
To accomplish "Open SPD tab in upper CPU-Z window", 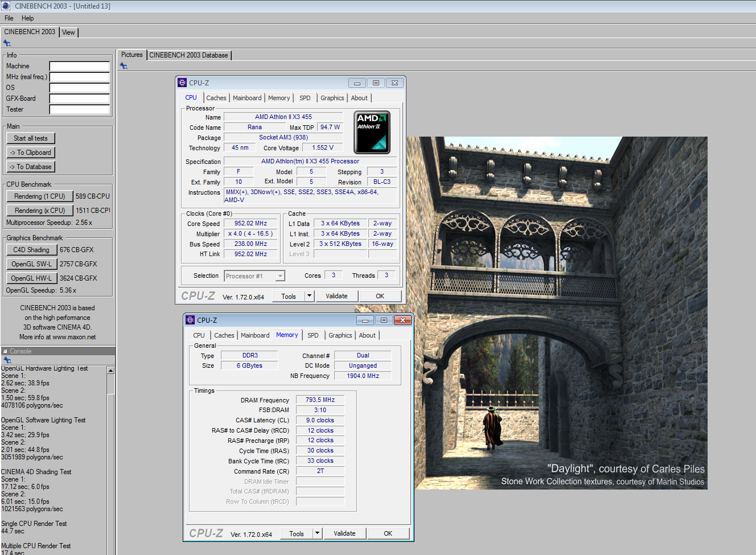I will tap(305, 98).
